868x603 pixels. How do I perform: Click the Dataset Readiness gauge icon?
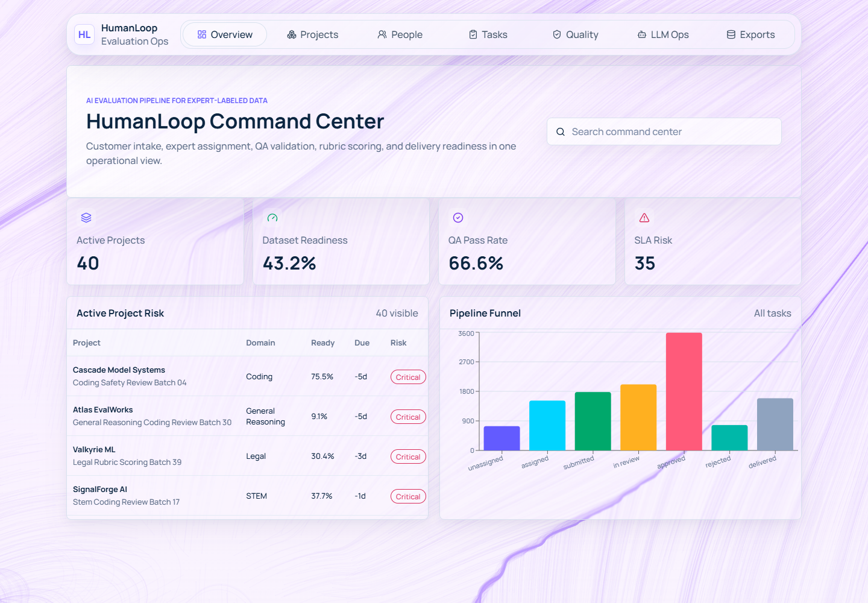point(272,218)
